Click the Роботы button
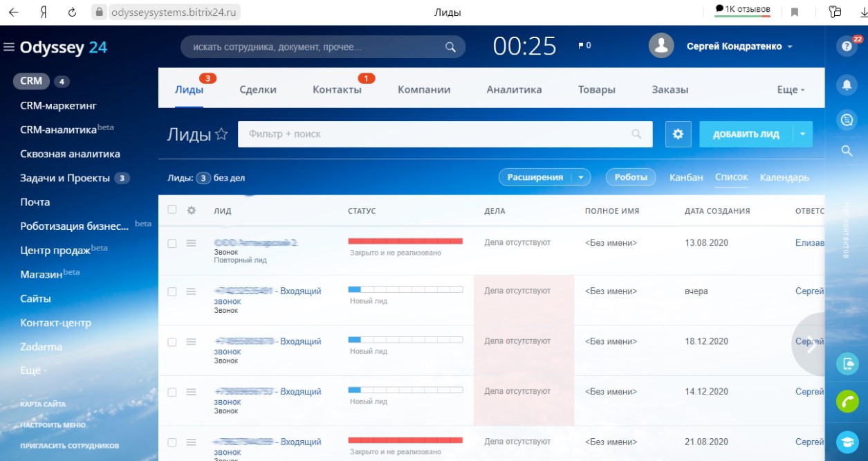Screen dimensions: 868x461 click(631, 177)
